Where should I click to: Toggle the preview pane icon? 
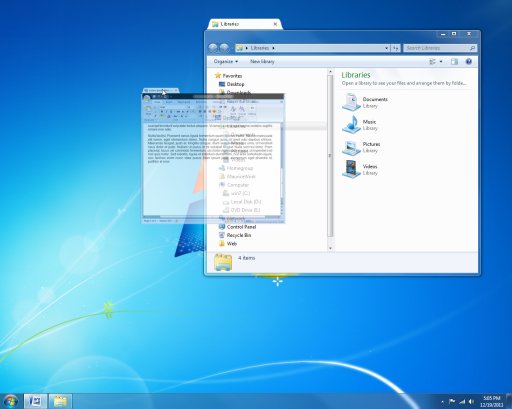(454, 61)
